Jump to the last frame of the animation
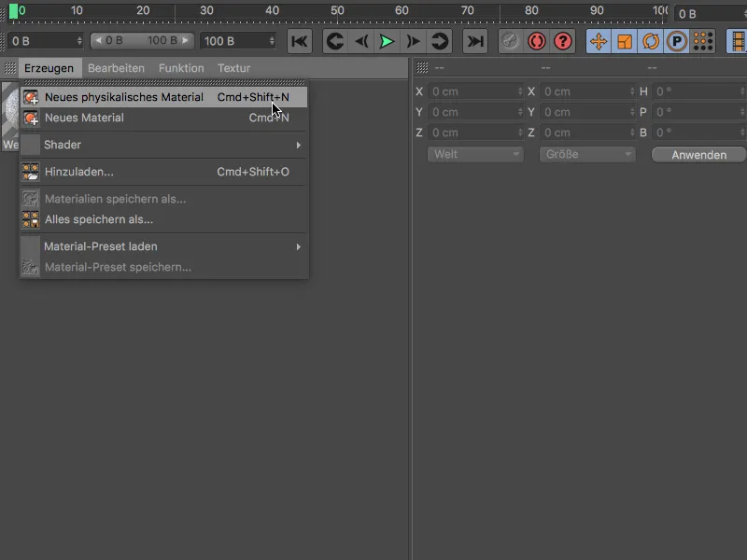 pyautogui.click(x=474, y=41)
